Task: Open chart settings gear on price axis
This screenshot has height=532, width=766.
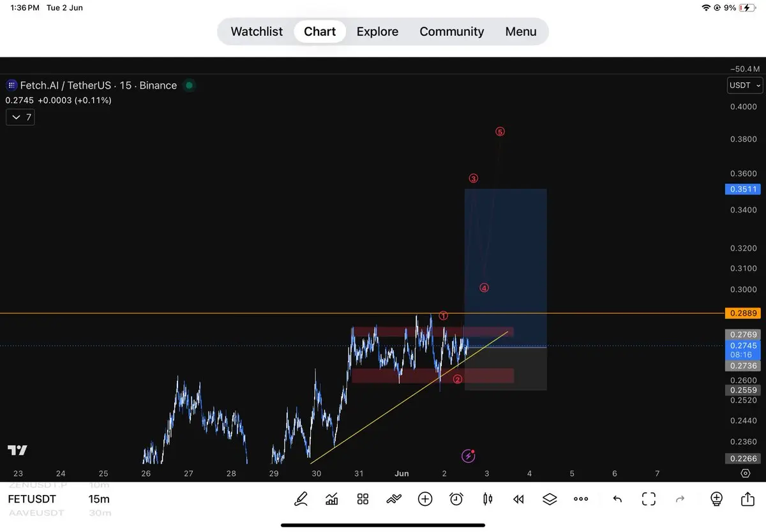Action: click(x=745, y=473)
